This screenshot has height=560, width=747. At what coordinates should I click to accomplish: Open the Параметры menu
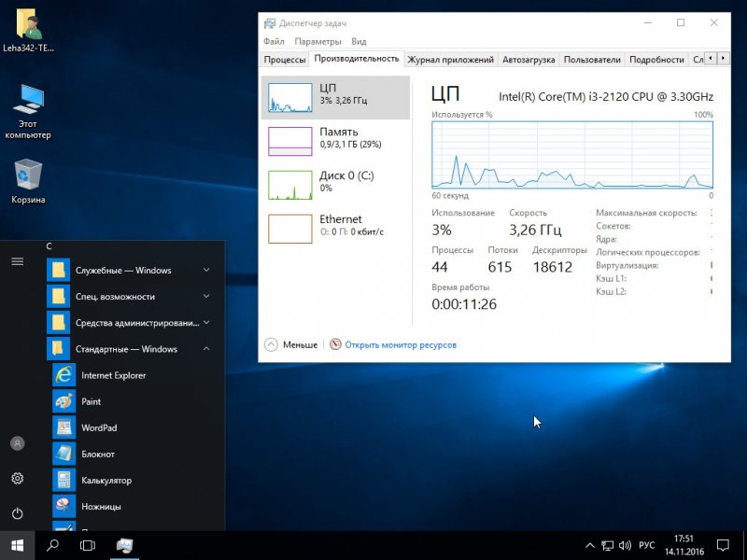(317, 41)
